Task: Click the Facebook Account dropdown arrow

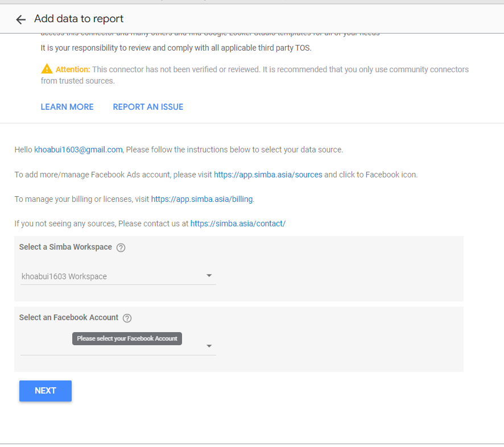Action: pyautogui.click(x=209, y=346)
